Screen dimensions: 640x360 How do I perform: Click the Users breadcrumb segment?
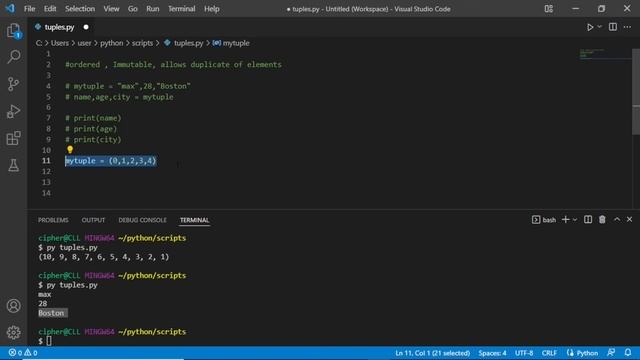[x=60, y=43]
